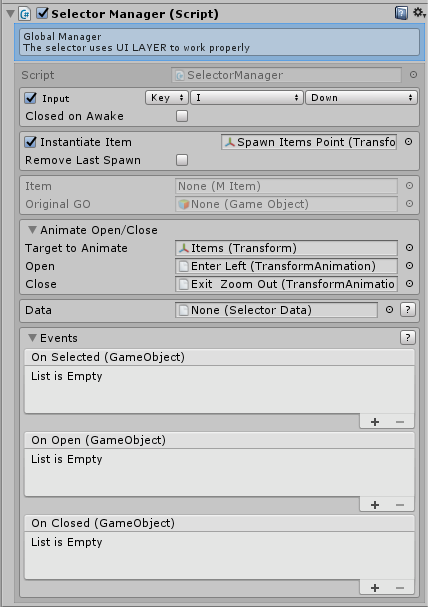Open the component help book icon
The width and height of the screenshot is (428, 607).
coord(401,14)
